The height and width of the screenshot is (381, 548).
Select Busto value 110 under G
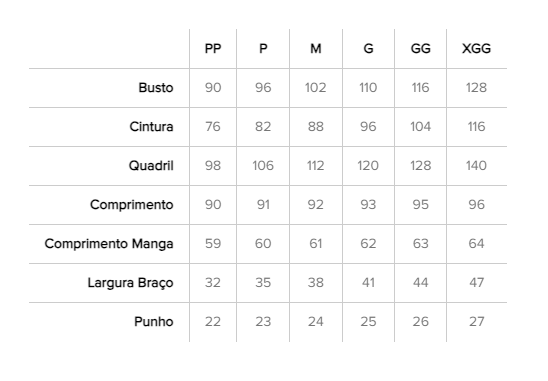point(368,88)
